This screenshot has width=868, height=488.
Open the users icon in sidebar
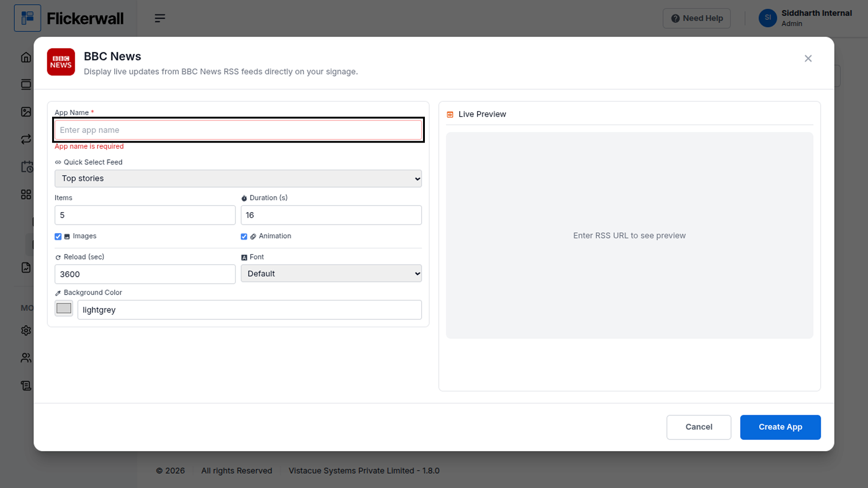(26, 358)
